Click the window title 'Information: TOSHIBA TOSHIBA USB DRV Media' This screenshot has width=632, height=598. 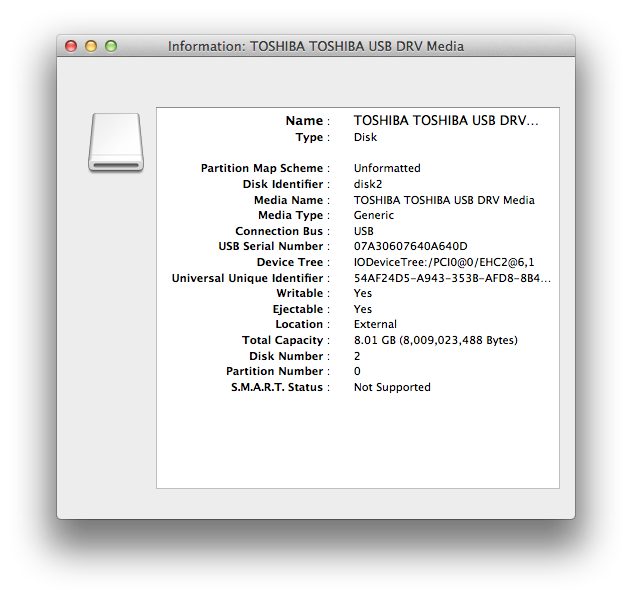tap(316, 46)
